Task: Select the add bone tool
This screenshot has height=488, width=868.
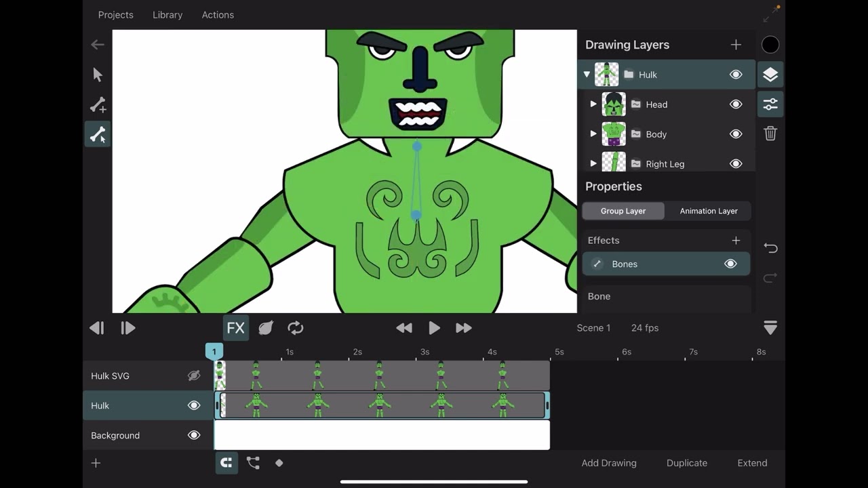Action: tap(98, 104)
